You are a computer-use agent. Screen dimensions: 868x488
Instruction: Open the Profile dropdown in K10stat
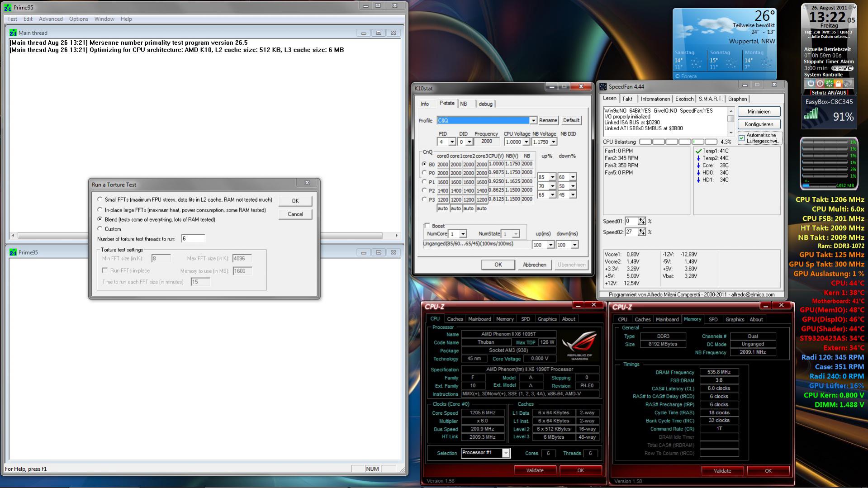point(534,120)
